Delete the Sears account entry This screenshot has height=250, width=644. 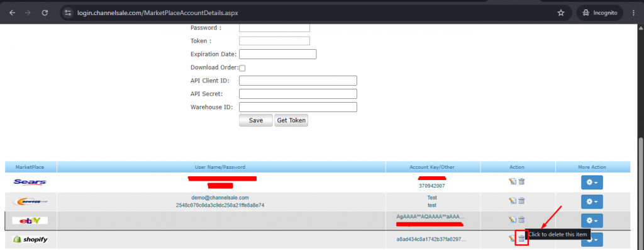[521, 181]
